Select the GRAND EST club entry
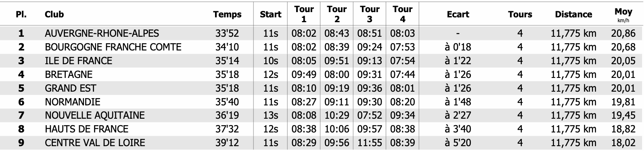 click(71, 88)
